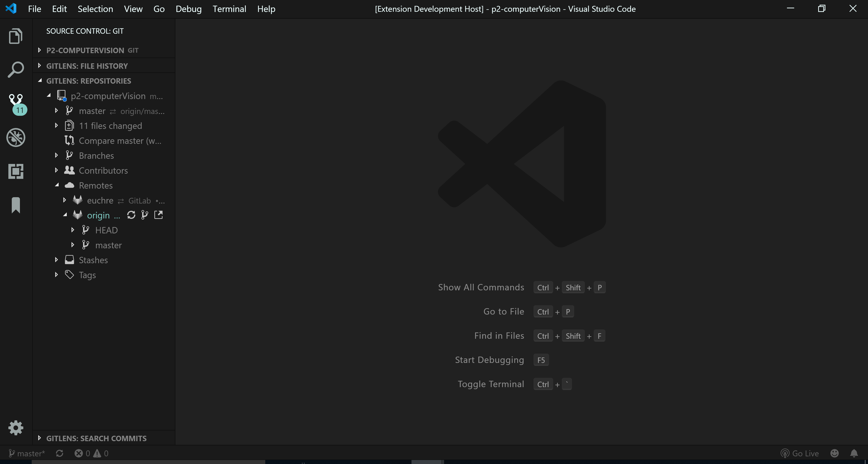Click the branch icon on origin row
The image size is (868, 464).
click(x=145, y=215)
